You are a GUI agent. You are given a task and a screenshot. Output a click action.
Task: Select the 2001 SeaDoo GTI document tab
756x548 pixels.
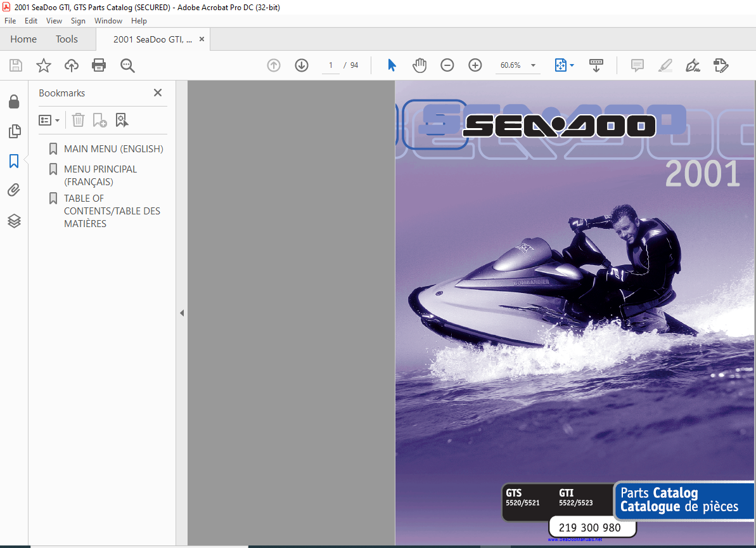[x=152, y=39]
